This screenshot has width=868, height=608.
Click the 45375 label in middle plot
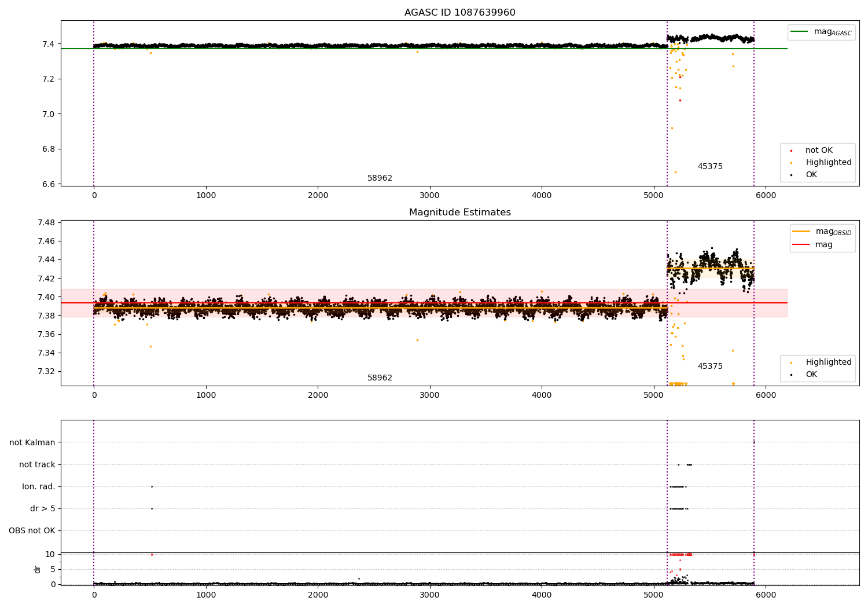click(710, 367)
